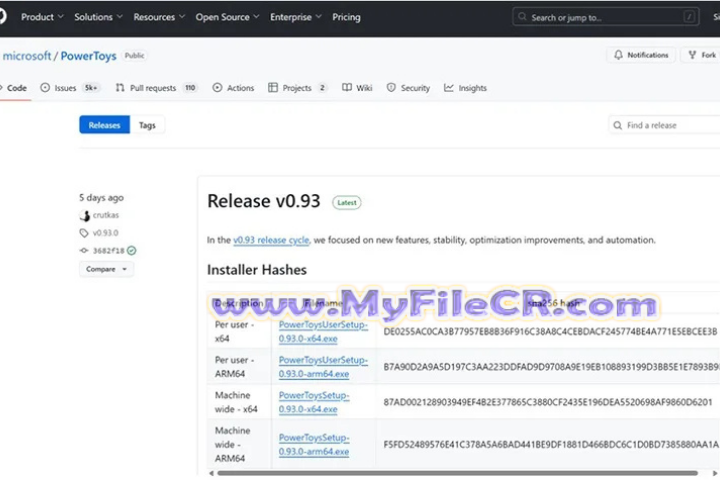Expand the Open Source menu

click(x=227, y=17)
